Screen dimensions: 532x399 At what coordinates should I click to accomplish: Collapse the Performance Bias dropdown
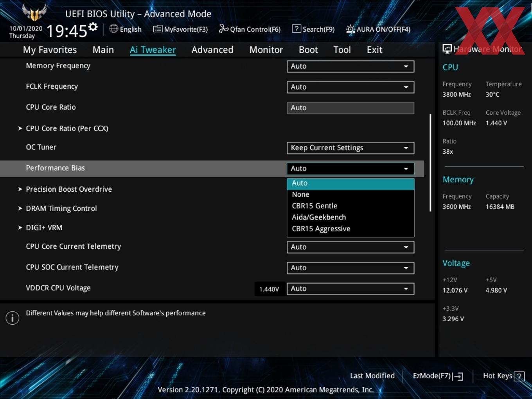(x=350, y=169)
